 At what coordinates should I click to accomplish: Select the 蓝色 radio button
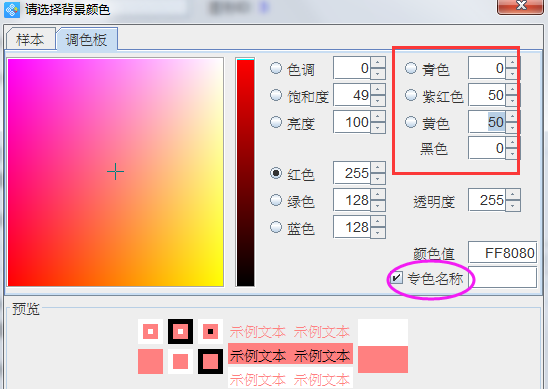coord(276,227)
